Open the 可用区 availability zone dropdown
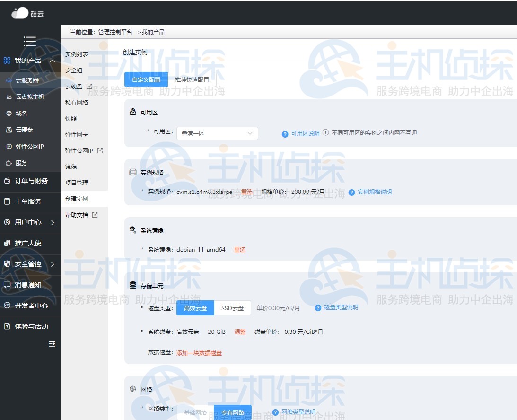 click(217, 133)
